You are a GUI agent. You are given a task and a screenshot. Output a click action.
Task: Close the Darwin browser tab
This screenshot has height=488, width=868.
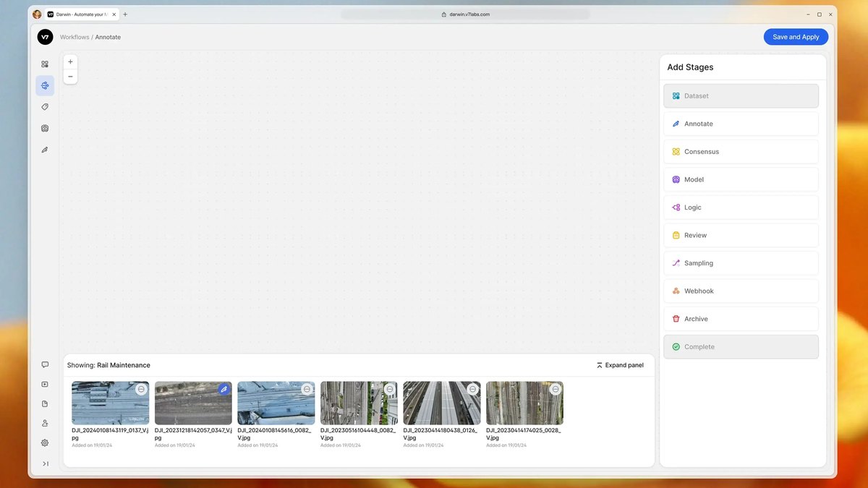pos(114,14)
